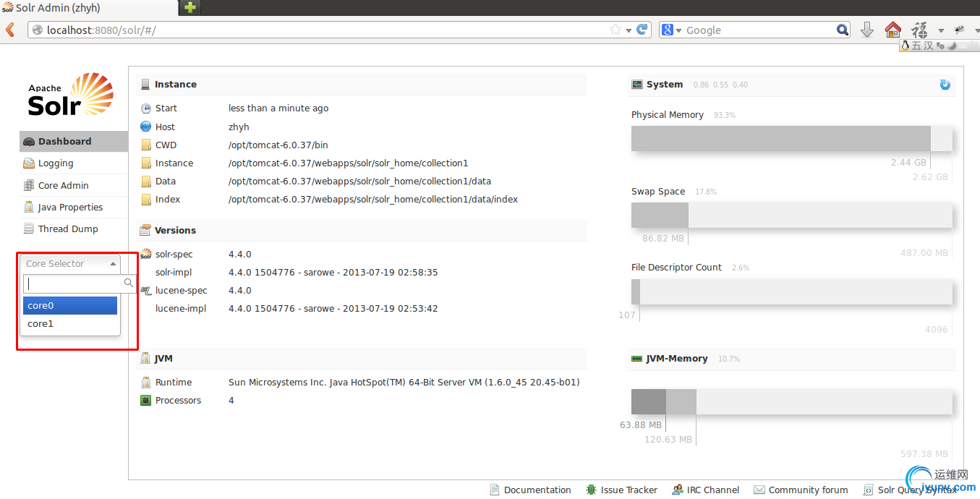Viewport: 980px width, 499px height.
Task: Click the folder icon beside Data
Action: tap(146, 181)
